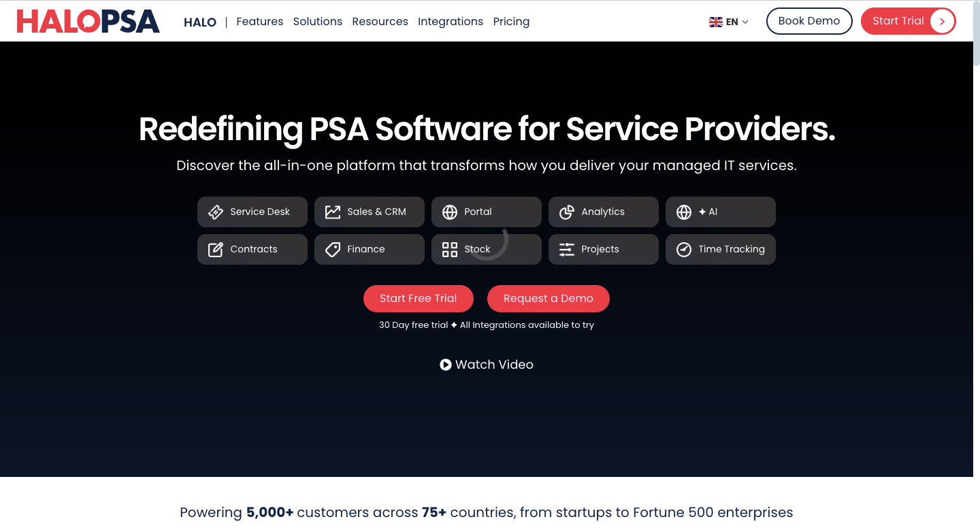Click the Start Trial button label
This screenshot has width=980, height=530.
coord(898,21)
